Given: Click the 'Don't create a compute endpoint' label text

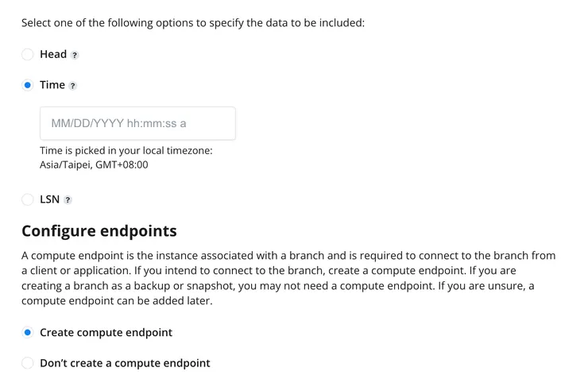Looking at the screenshot, I should pos(125,363).
